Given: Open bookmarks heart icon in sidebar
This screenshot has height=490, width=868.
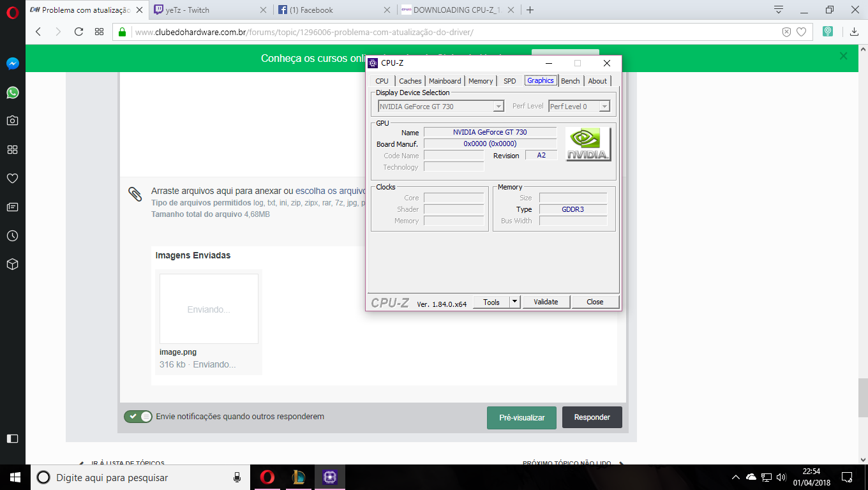Looking at the screenshot, I should (x=13, y=178).
